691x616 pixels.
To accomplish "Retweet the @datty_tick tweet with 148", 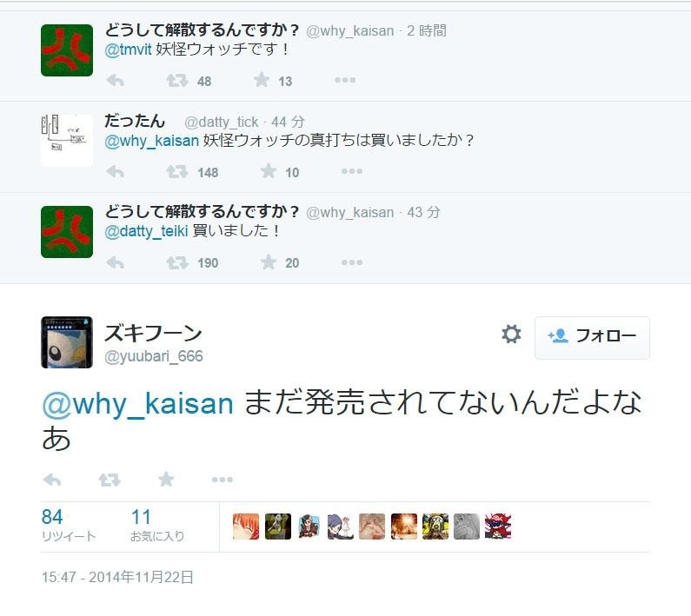I will coord(177,171).
